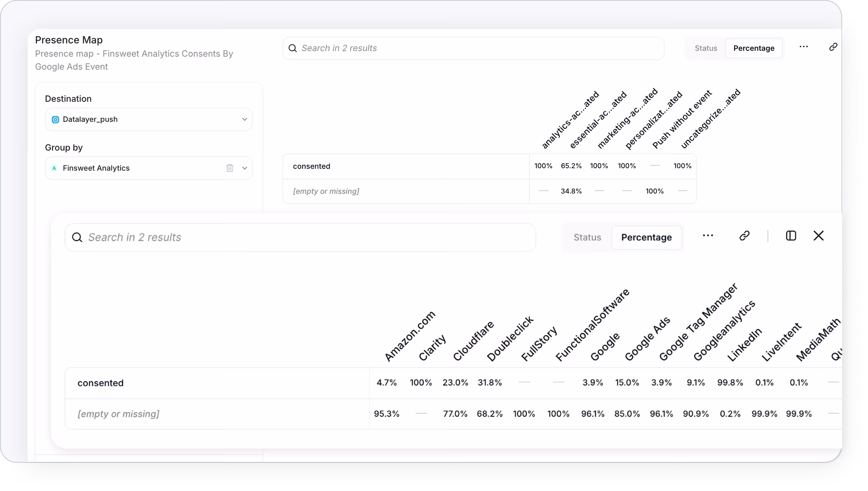This screenshot has width=868, height=491.
Task: Click the 'consented' row in the lower table
Action: [100, 383]
